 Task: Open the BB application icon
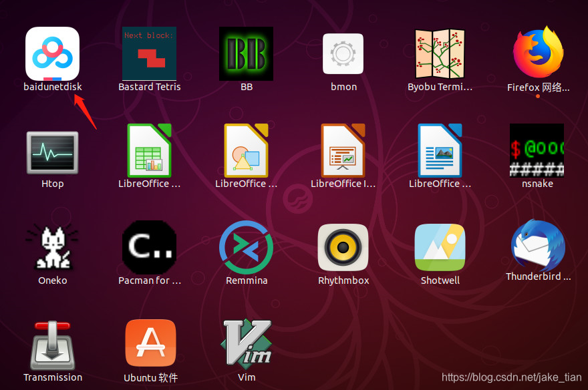coord(246,53)
